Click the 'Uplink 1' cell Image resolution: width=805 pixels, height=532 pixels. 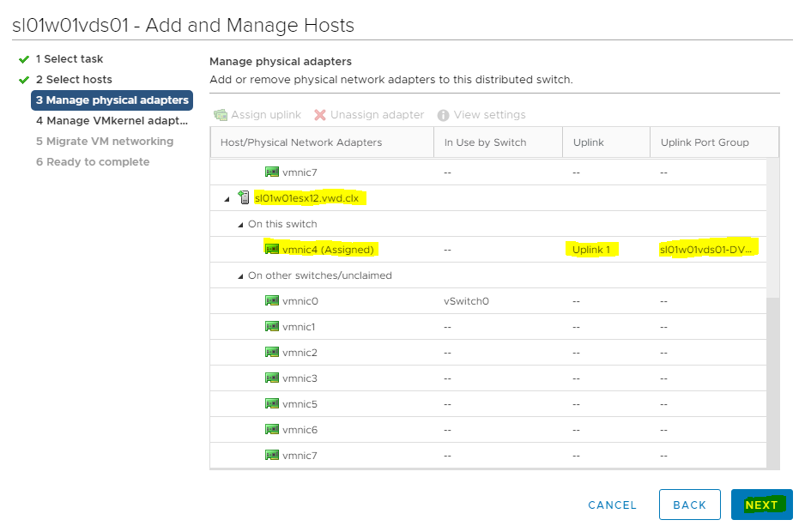pos(591,250)
